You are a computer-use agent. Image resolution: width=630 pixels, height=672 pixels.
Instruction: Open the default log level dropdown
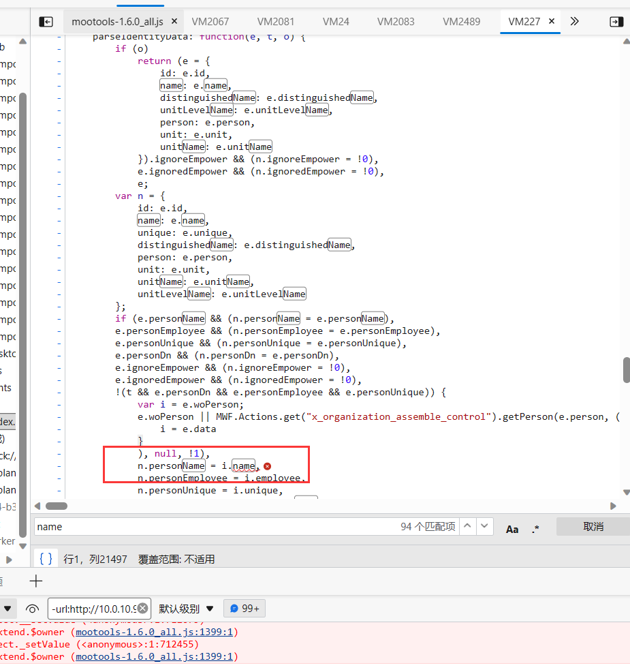pos(187,608)
